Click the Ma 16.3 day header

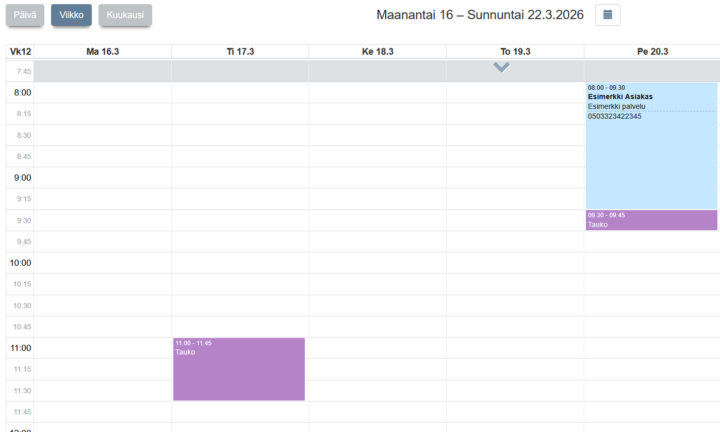tap(102, 51)
